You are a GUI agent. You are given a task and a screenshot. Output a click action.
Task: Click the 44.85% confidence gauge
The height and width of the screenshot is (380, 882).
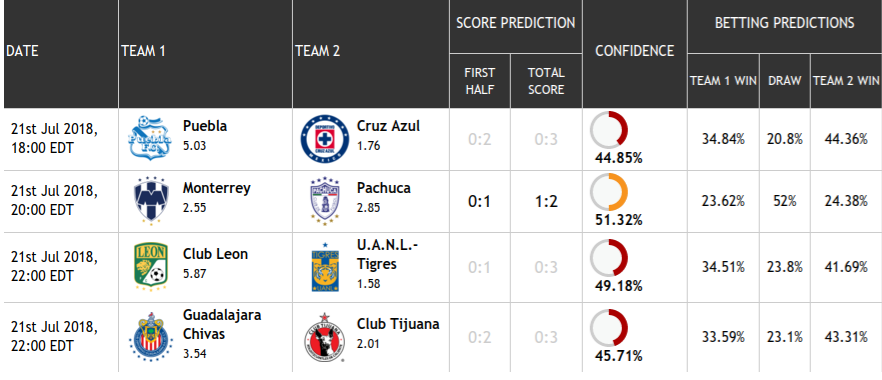(x=609, y=130)
